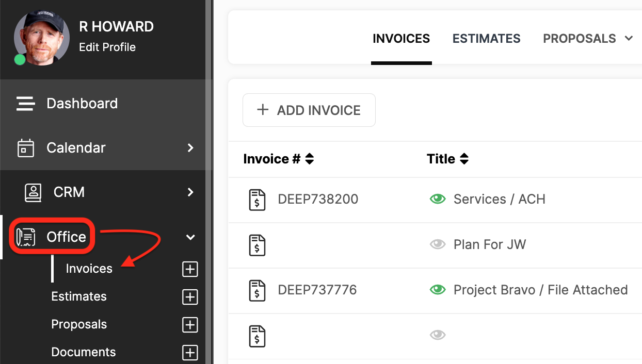
Task: Click the CRM contact icon
Action: coord(31,192)
